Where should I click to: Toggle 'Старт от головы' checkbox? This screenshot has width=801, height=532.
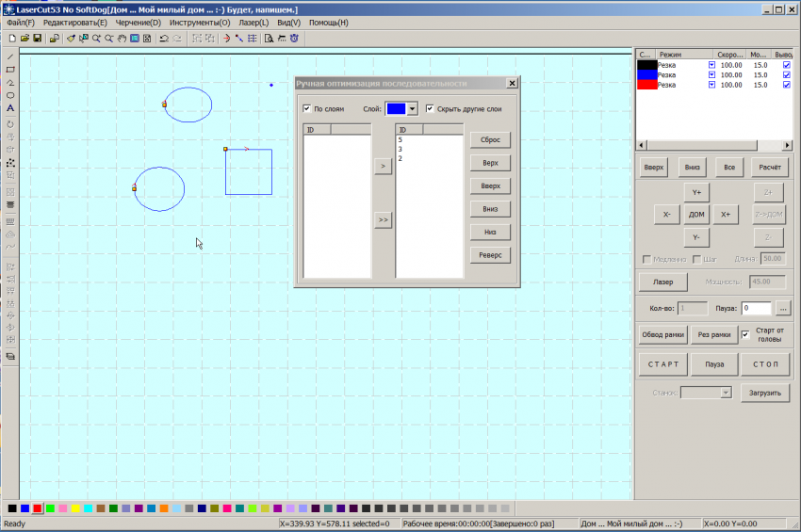pos(745,334)
